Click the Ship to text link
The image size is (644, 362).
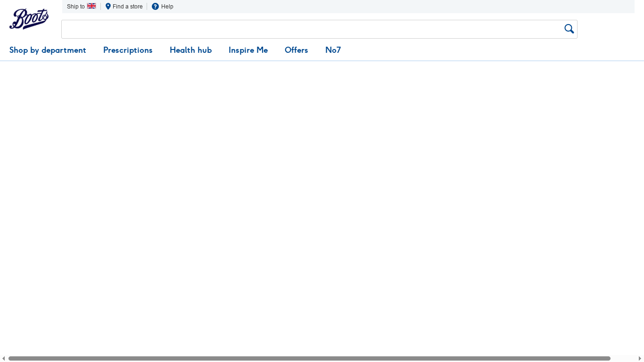(75, 6)
